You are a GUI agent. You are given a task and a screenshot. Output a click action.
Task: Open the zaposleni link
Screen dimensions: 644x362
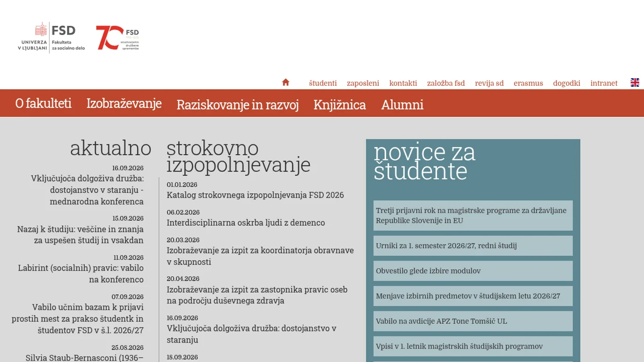pos(363,83)
